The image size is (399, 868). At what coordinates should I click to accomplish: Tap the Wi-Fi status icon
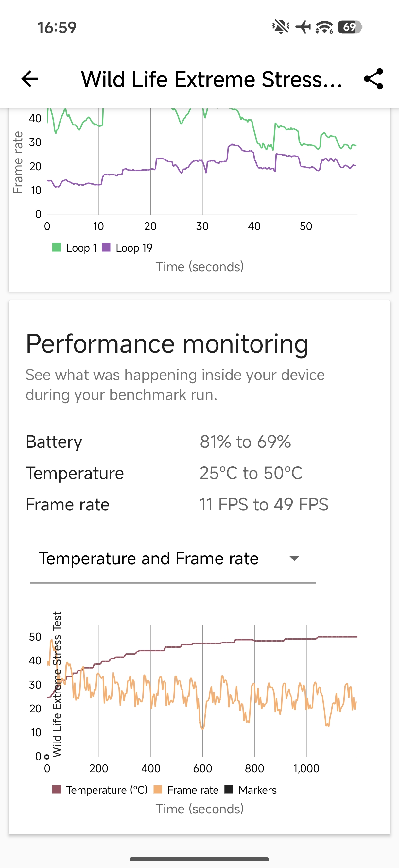[324, 27]
